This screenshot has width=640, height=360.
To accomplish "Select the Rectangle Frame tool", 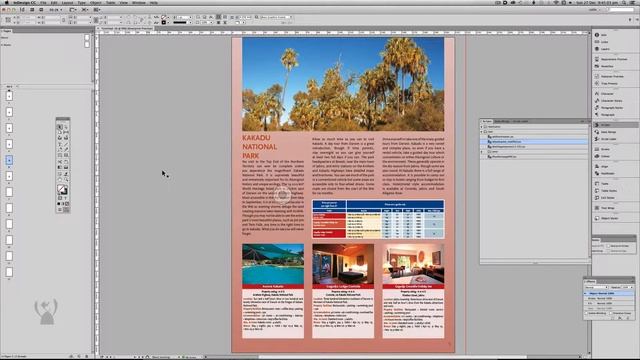I will point(60,155).
